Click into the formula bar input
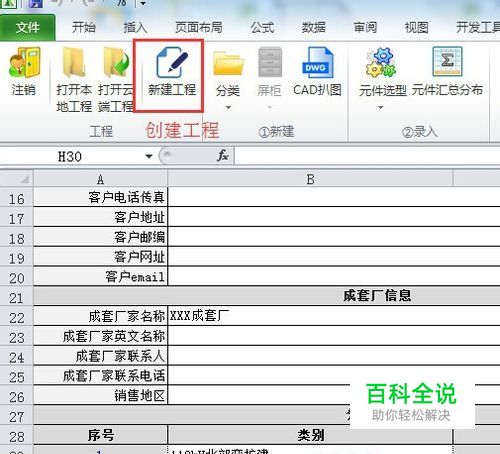This screenshot has height=454, width=500. [x=367, y=156]
